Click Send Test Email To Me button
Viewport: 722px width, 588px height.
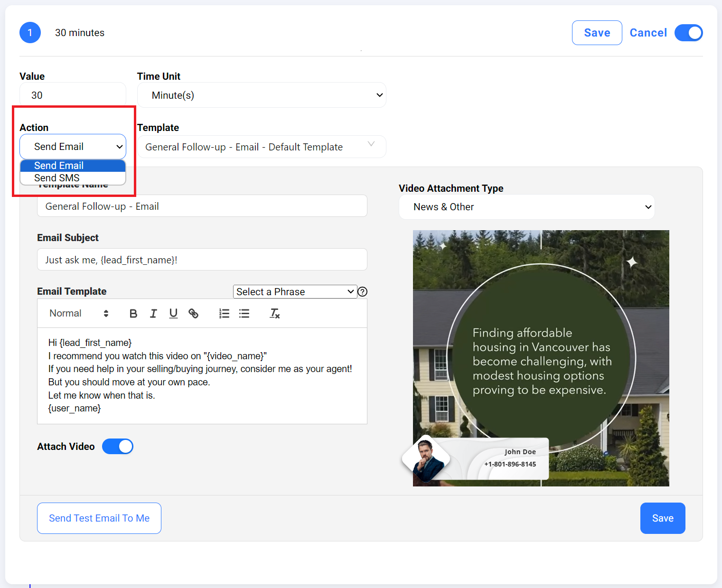pyautogui.click(x=99, y=518)
